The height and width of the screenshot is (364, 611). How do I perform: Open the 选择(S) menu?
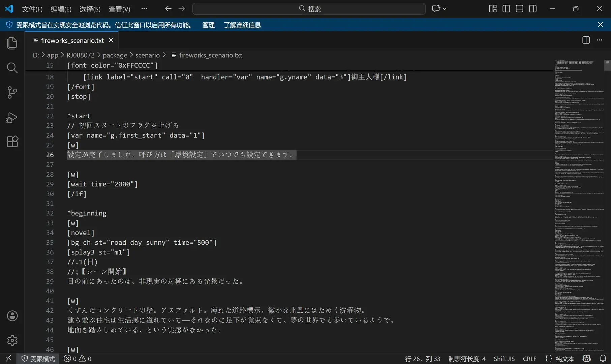[90, 9]
